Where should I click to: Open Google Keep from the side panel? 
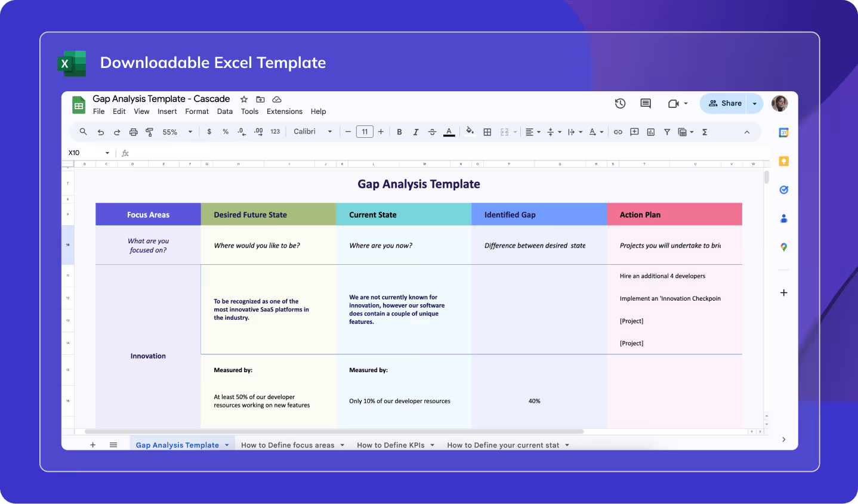783,161
